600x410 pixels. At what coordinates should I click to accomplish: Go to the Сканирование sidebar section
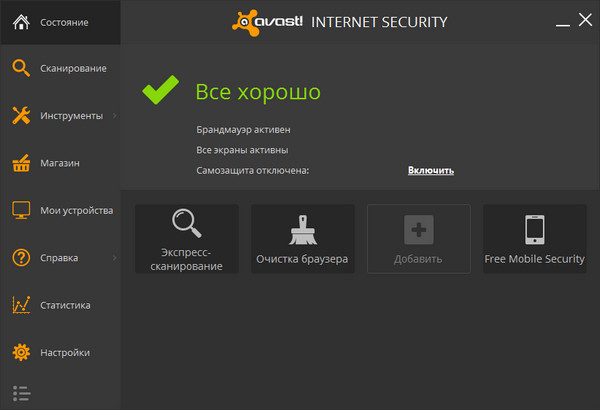pos(60,68)
